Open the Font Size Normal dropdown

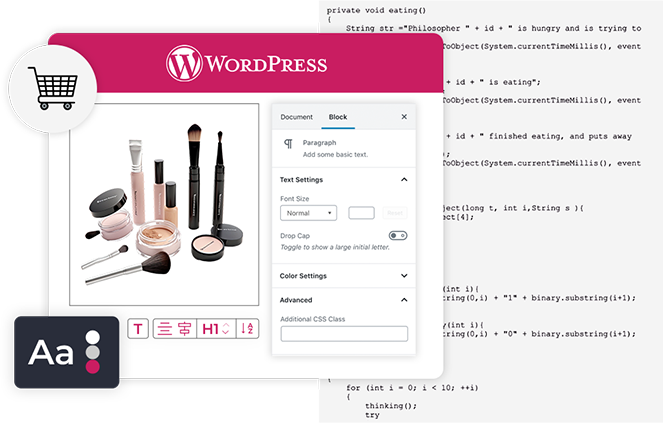point(308,213)
